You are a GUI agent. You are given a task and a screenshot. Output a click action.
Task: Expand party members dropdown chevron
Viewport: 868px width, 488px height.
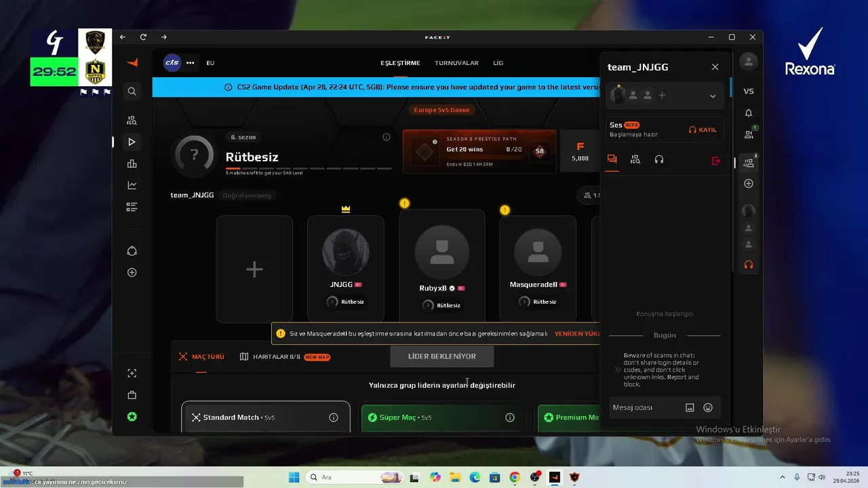point(713,96)
